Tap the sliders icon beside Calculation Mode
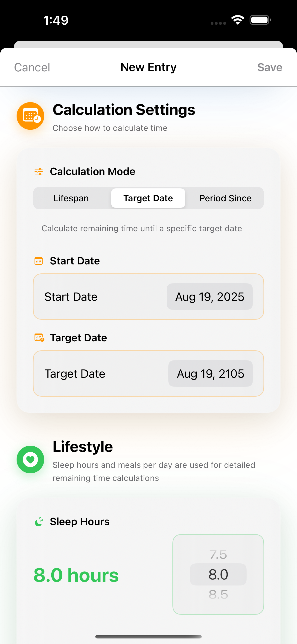The image size is (297, 644). pyautogui.click(x=38, y=172)
